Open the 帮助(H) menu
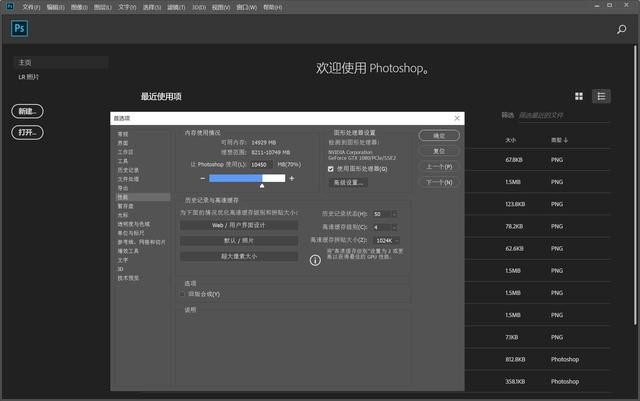640x401 pixels. point(272,7)
